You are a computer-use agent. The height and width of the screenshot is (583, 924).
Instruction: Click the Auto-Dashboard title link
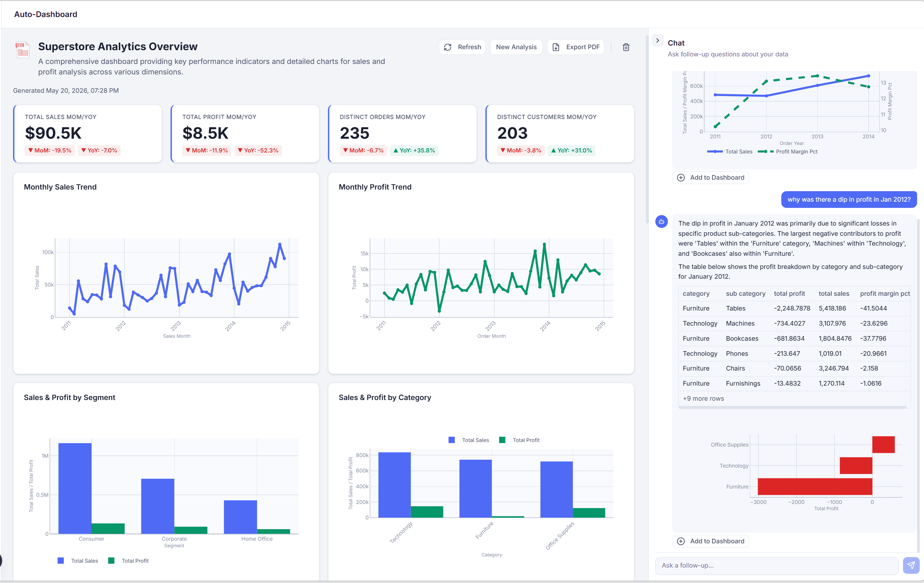pyautogui.click(x=46, y=14)
